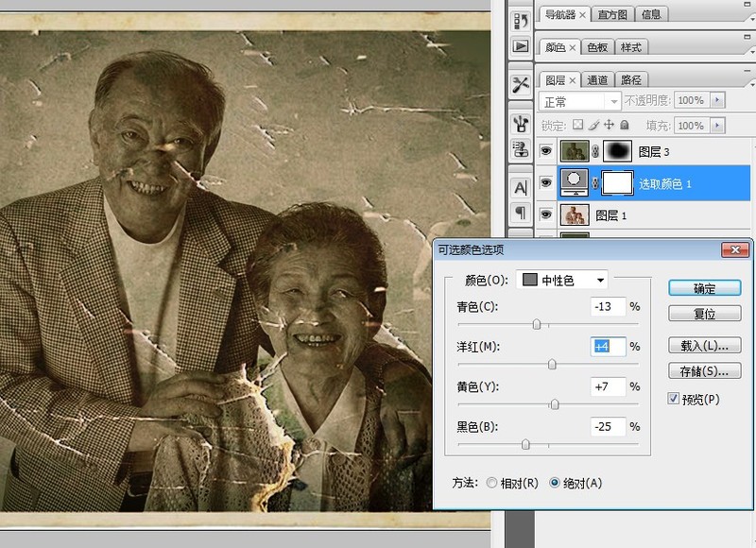Switch to the 直方图 tab
This screenshot has width=756, height=548.
pyautogui.click(x=612, y=15)
